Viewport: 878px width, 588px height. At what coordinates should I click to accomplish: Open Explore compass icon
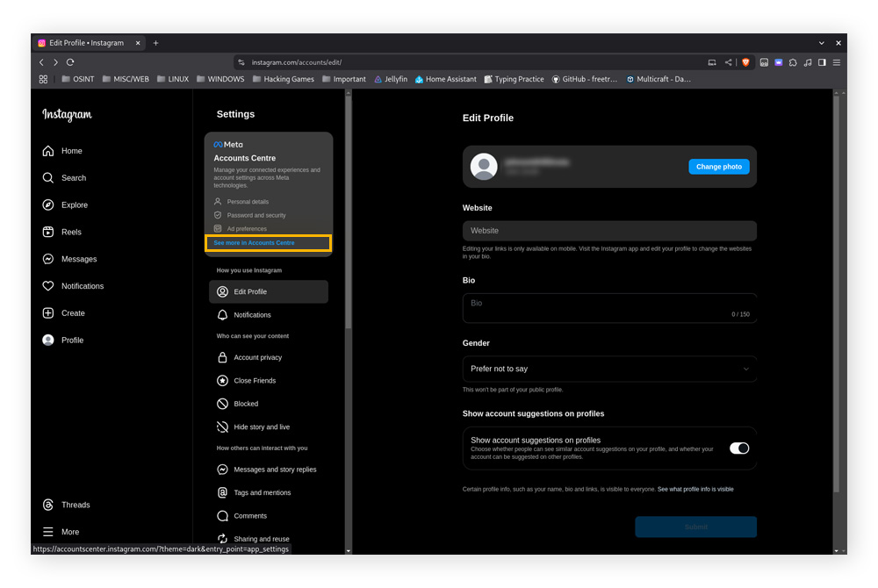[48, 204]
